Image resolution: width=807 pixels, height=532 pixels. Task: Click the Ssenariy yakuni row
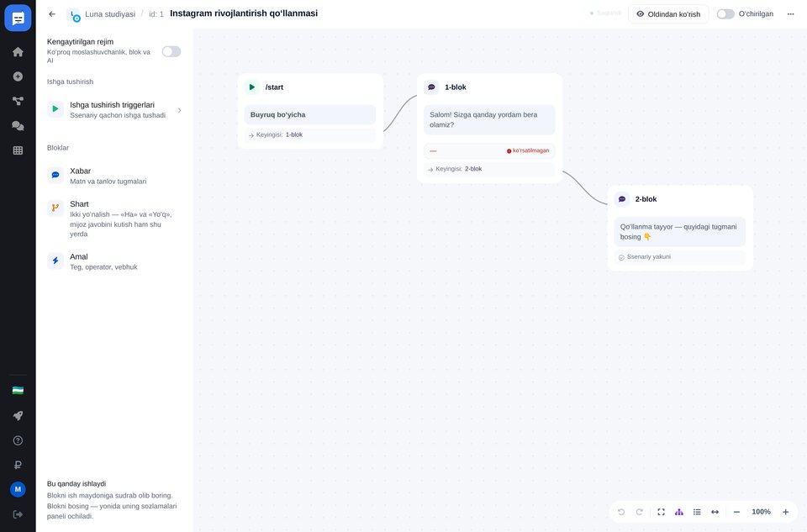[x=680, y=256]
